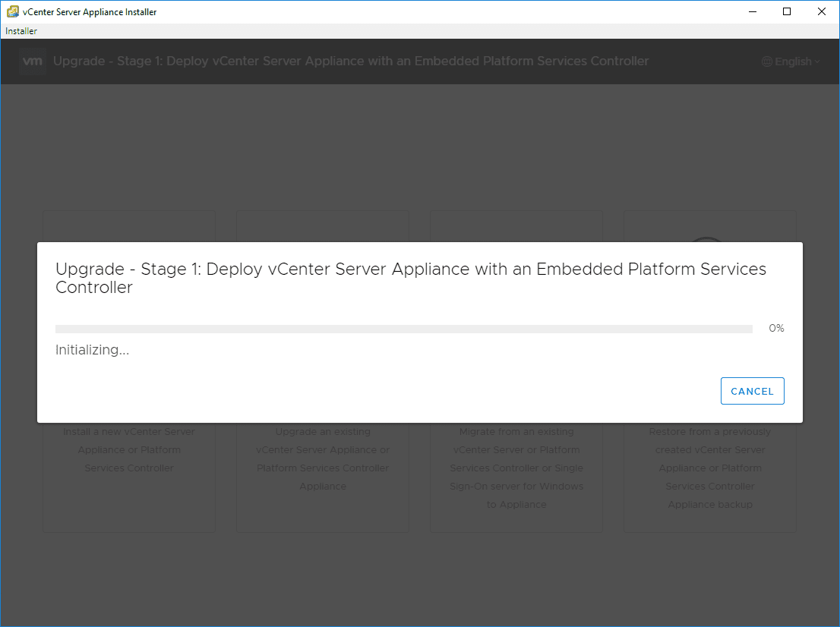Close the vCenter Server Appliance Installer
The image size is (840, 627).
[821, 12]
